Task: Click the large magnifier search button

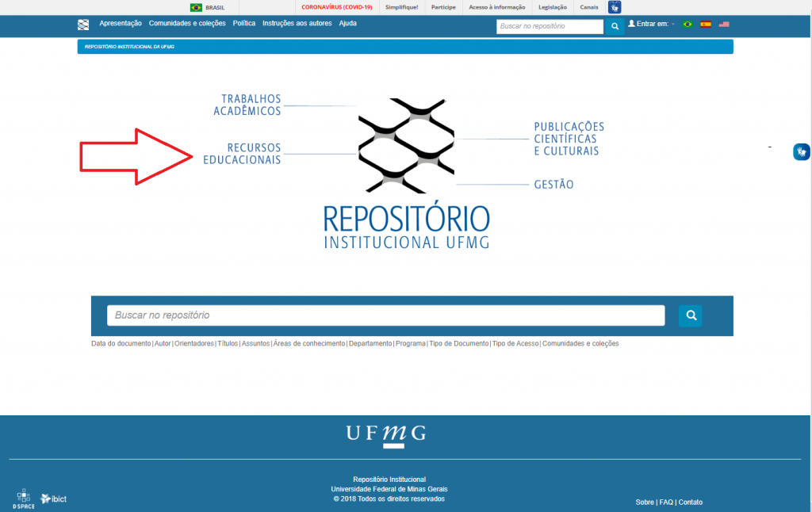Action: 691,315
